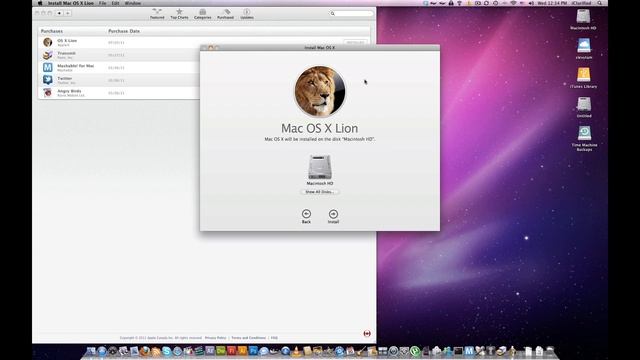This screenshot has width=640, height=360.
Task: Click the Purchase Date column header
Action: [x=124, y=31]
